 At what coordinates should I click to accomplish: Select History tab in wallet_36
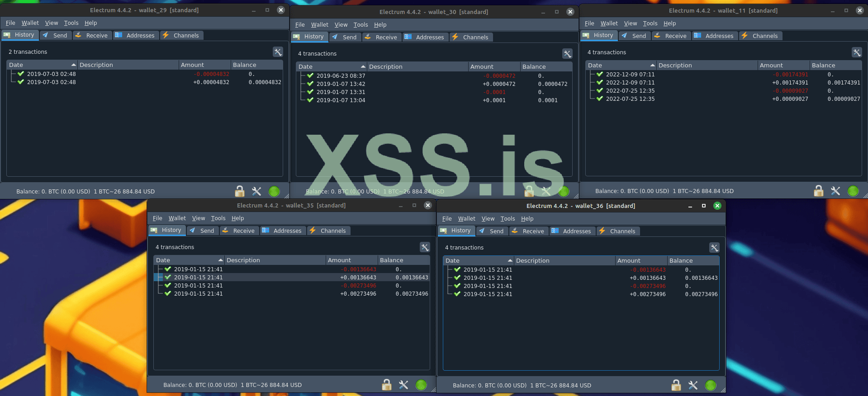pos(456,231)
